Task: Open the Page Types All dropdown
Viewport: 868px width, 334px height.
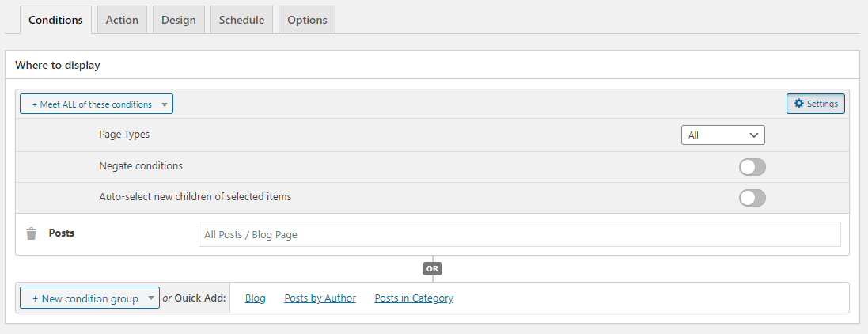Action: (723, 135)
